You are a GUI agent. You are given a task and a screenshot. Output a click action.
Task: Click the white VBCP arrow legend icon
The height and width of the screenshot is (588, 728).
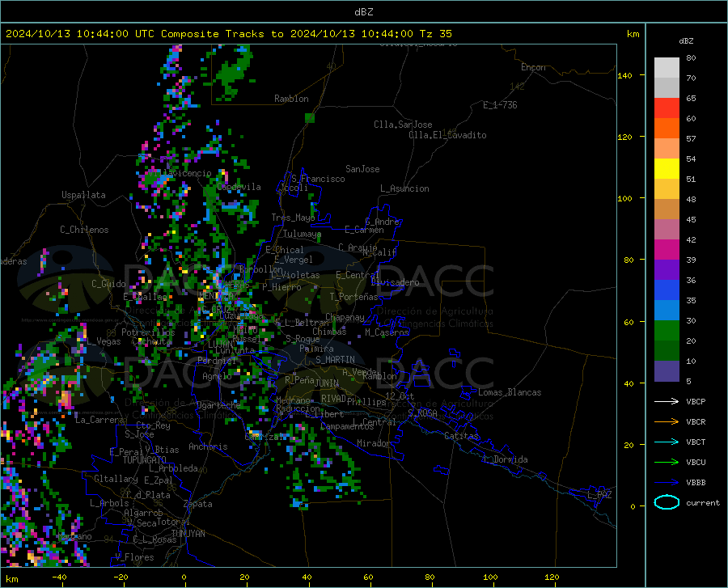coord(667,401)
